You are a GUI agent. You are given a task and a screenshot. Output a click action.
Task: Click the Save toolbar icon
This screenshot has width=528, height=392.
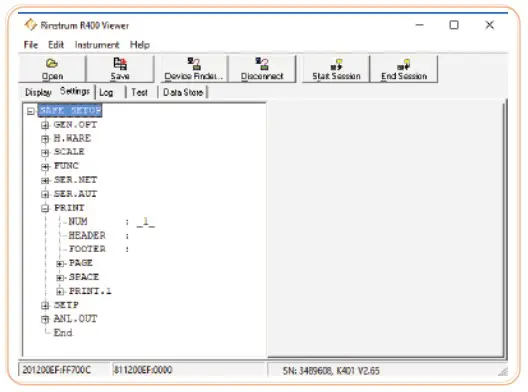pyautogui.click(x=120, y=69)
